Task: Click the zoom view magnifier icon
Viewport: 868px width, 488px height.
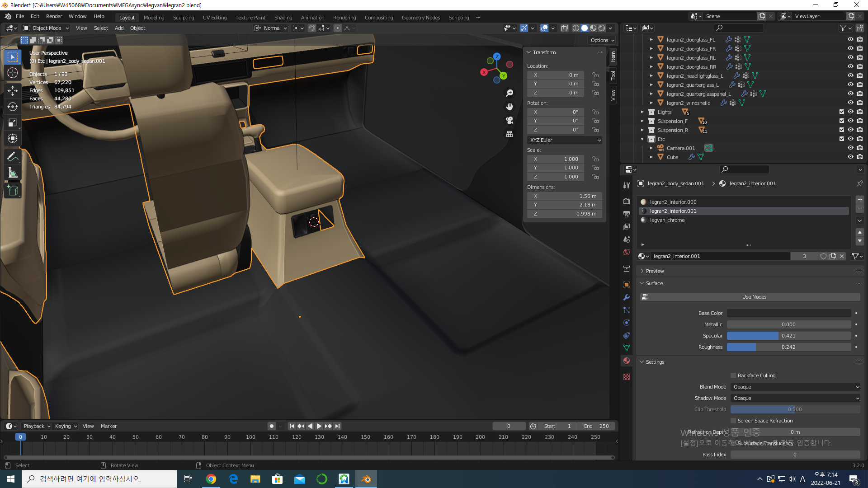Action: [x=509, y=93]
